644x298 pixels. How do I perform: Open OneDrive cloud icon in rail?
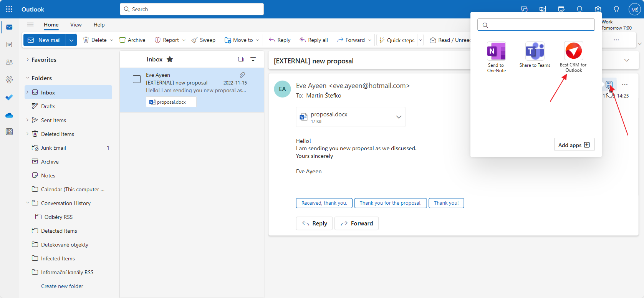tap(9, 115)
